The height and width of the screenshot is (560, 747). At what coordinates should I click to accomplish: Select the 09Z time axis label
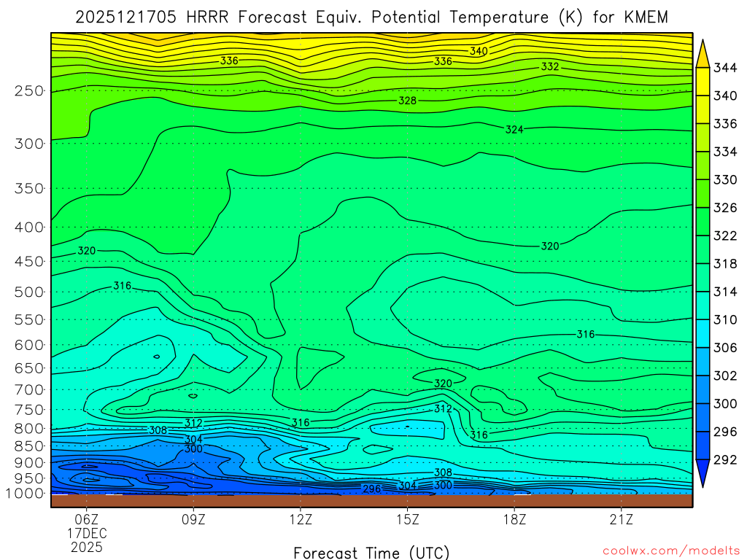pyautogui.click(x=193, y=519)
